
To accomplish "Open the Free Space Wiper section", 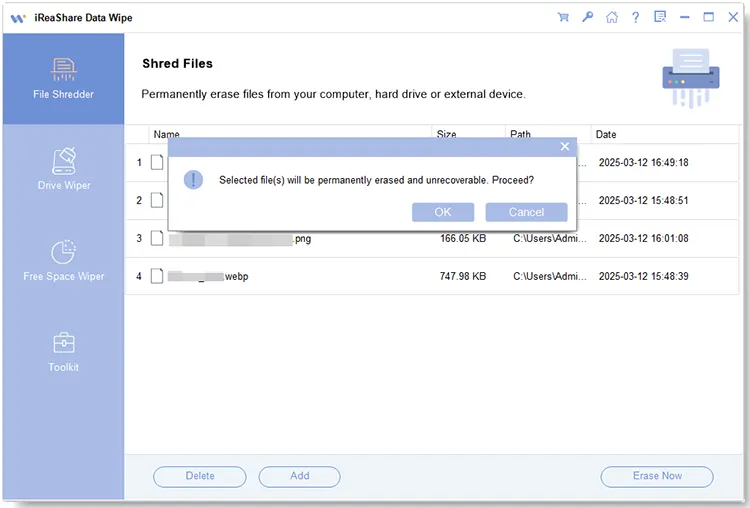I will pyautogui.click(x=64, y=260).
